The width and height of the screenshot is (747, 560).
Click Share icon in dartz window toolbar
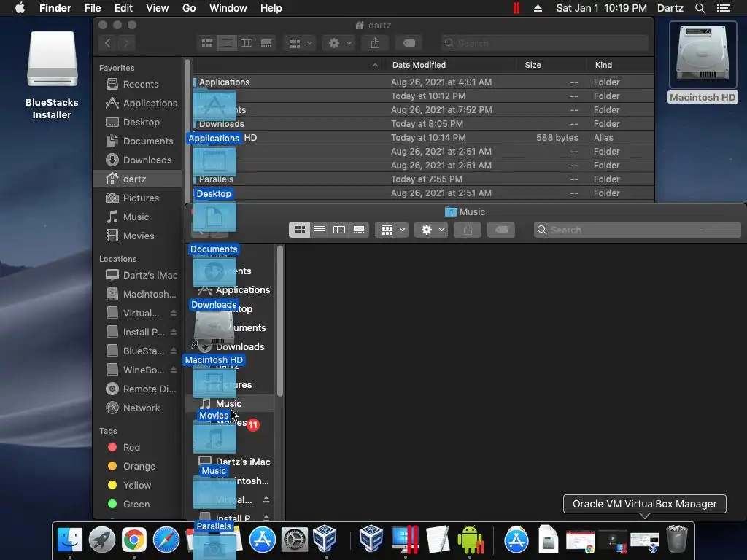[376, 43]
